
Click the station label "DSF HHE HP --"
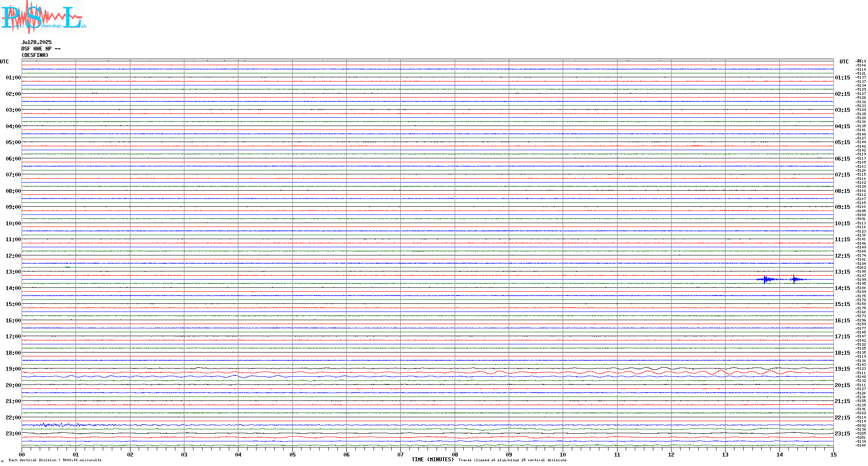tap(41, 49)
